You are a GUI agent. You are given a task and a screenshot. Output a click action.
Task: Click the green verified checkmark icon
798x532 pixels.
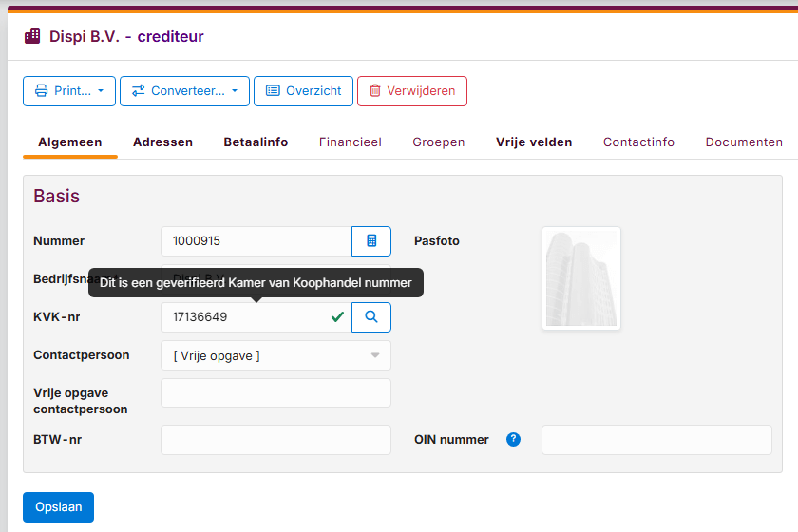337,317
